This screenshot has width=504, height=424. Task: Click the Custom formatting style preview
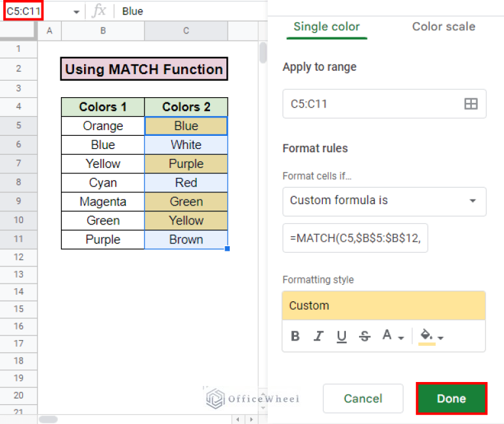tap(384, 306)
